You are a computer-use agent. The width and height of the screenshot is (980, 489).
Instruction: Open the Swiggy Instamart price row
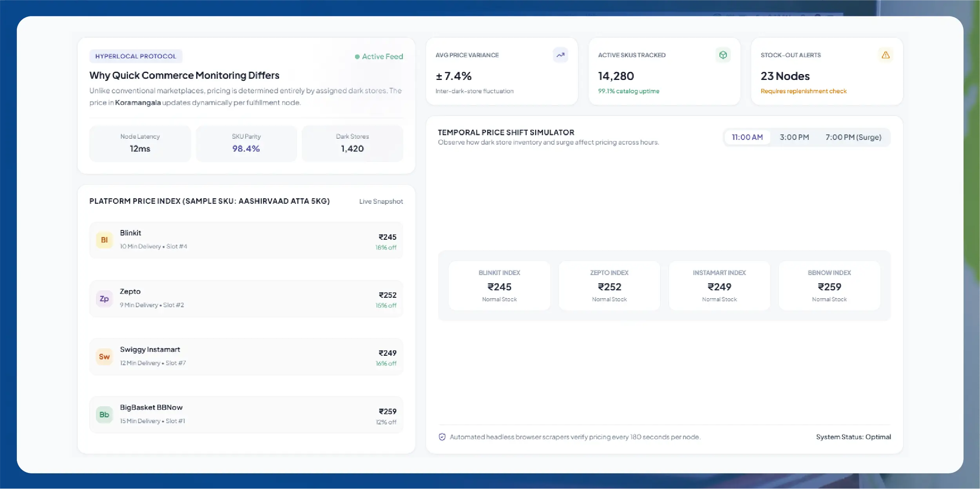click(x=246, y=357)
